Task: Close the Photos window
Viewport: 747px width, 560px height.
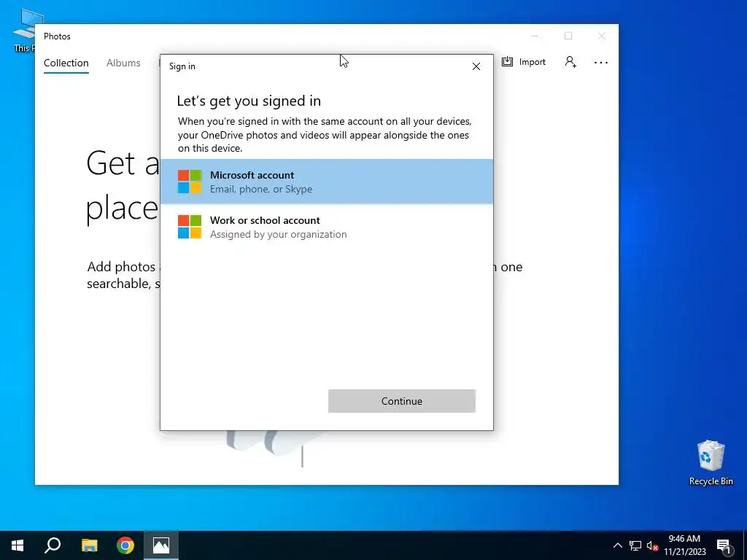Action: 602,36
